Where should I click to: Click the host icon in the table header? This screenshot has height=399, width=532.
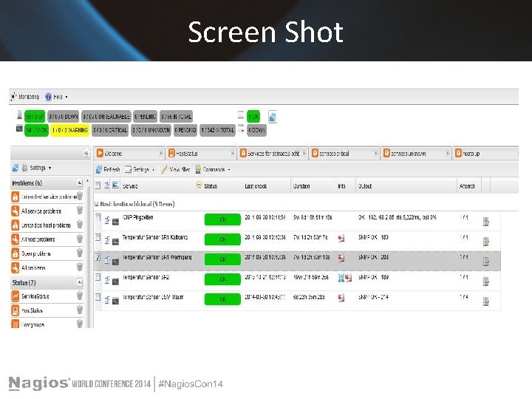[115, 185]
